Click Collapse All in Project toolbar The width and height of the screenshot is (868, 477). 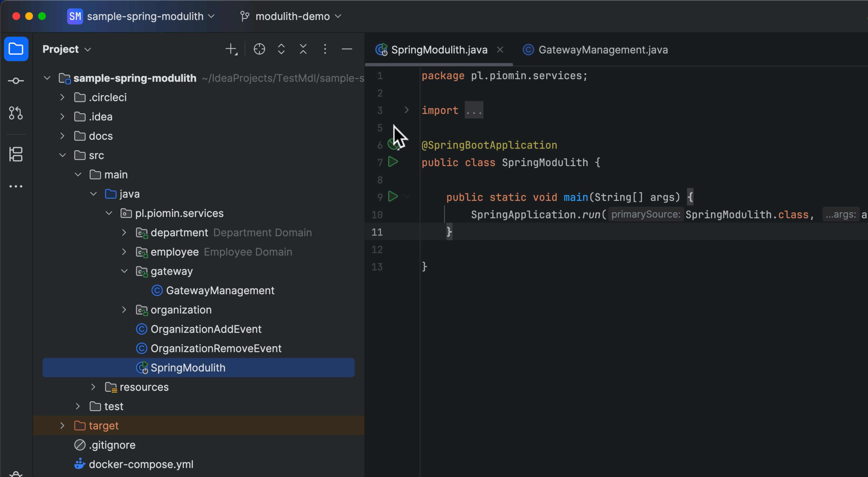[x=303, y=49]
